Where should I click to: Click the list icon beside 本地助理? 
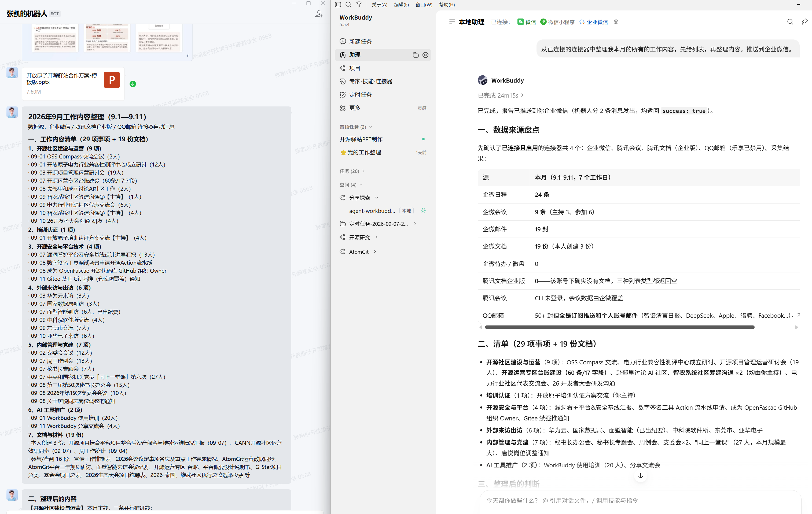[x=452, y=22]
